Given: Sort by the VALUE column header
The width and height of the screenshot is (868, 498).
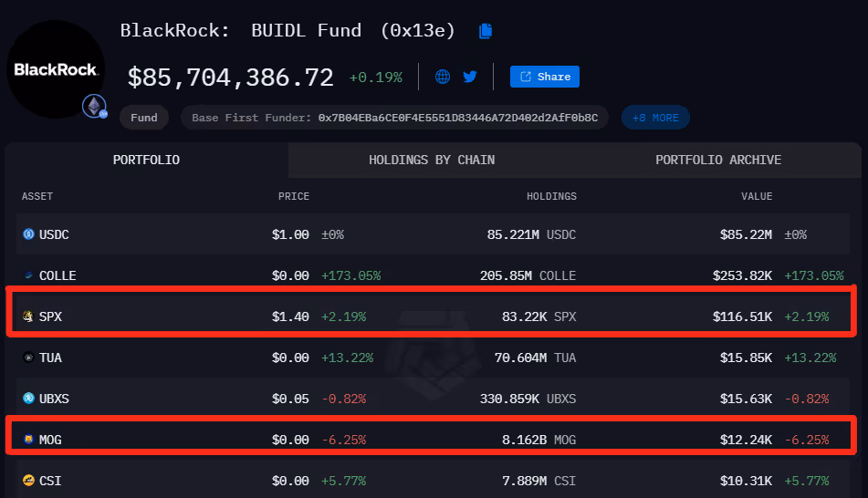Looking at the screenshot, I should (757, 196).
